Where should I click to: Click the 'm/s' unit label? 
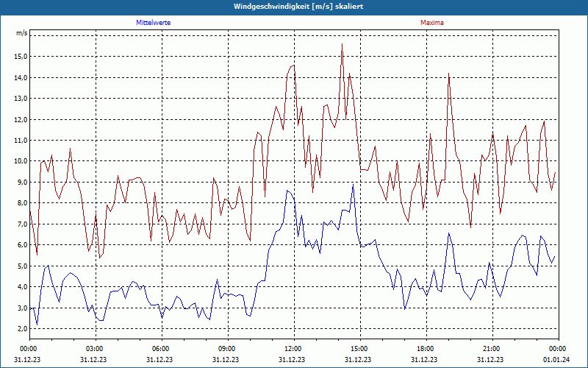(22, 33)
